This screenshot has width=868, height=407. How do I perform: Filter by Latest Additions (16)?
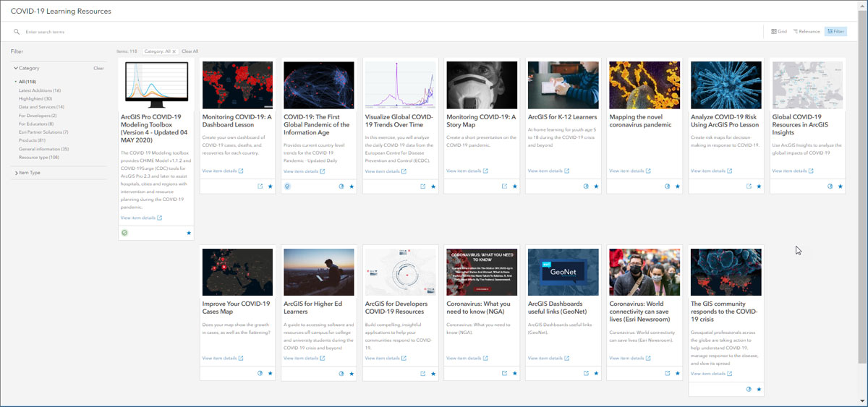pyautogui.click(x=40, y=90)
